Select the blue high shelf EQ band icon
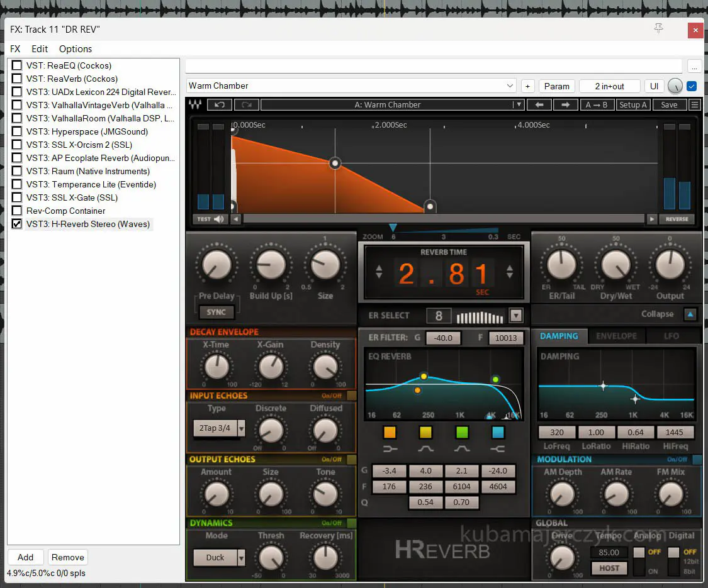The width and height of the screenshot is (708, 588). click(498, 432)
